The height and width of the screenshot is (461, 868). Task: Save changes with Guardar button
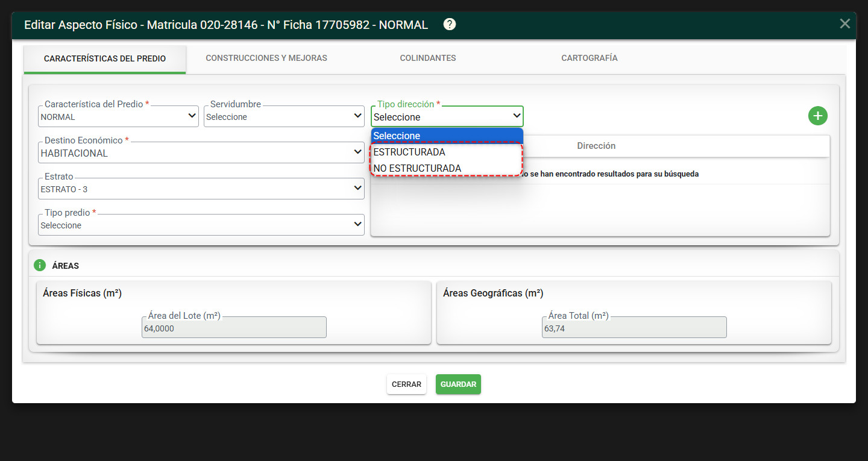tap(458, 384)
